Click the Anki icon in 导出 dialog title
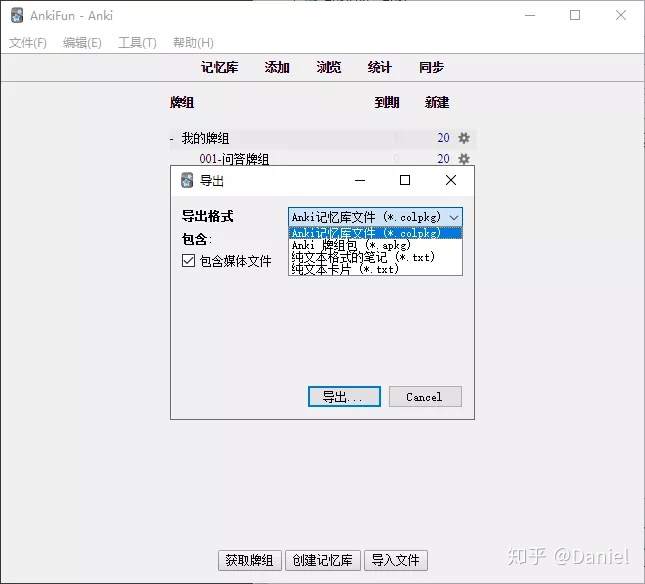 pos(187,180)
